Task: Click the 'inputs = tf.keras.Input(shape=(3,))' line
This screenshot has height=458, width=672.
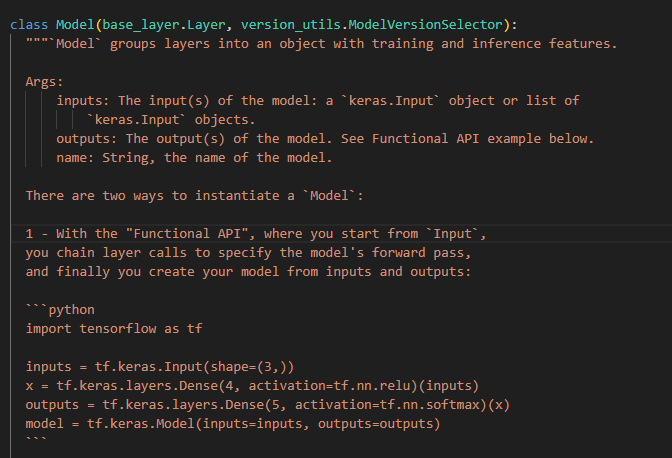Action: [160, 367]
